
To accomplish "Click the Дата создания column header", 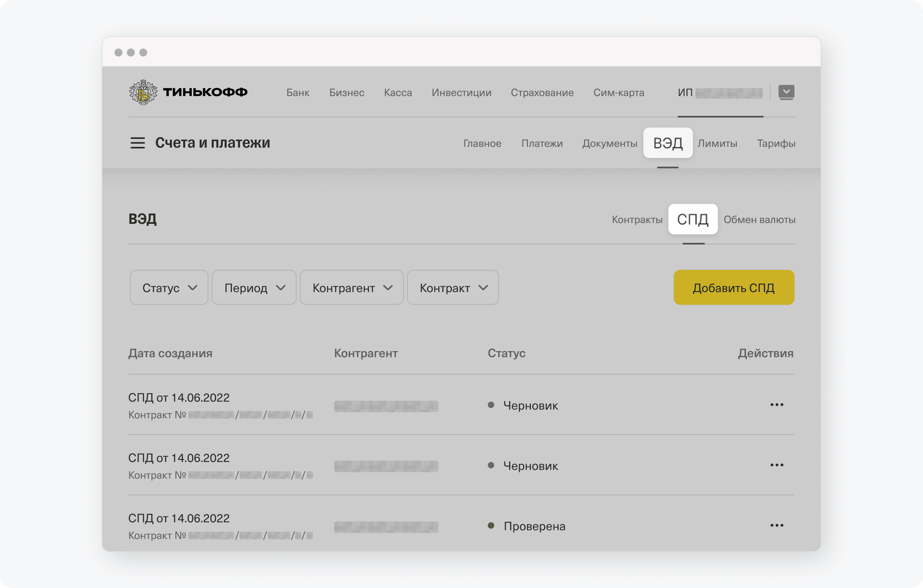I will click(170, 353).
